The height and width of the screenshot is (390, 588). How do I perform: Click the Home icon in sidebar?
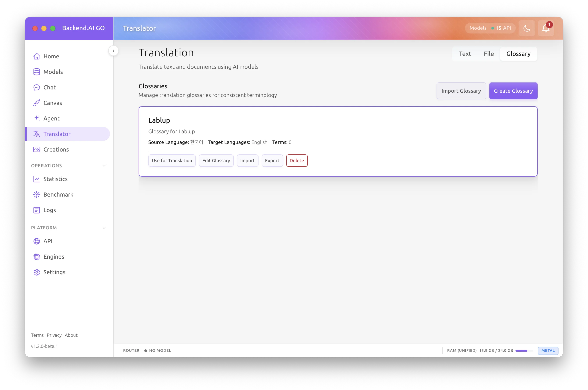(37, 56)
